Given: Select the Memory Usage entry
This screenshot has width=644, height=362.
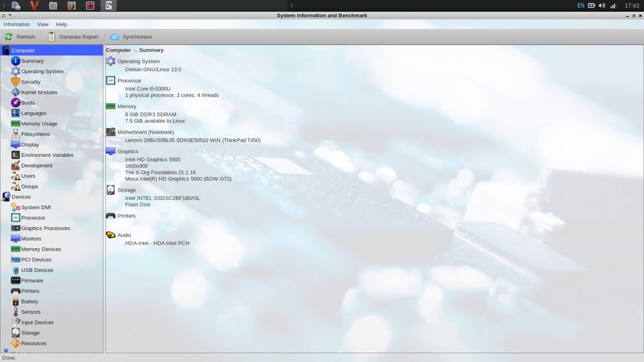Looking at the screenshot, I should click(39, 124).
